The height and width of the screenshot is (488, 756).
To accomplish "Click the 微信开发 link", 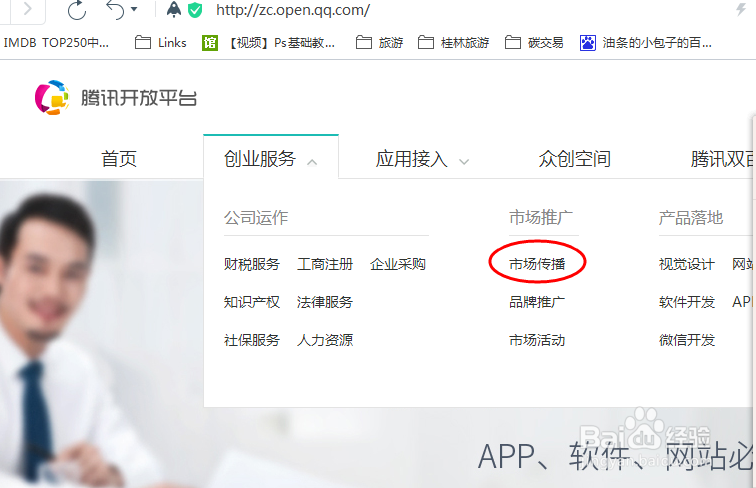I will tap(687, 340).
